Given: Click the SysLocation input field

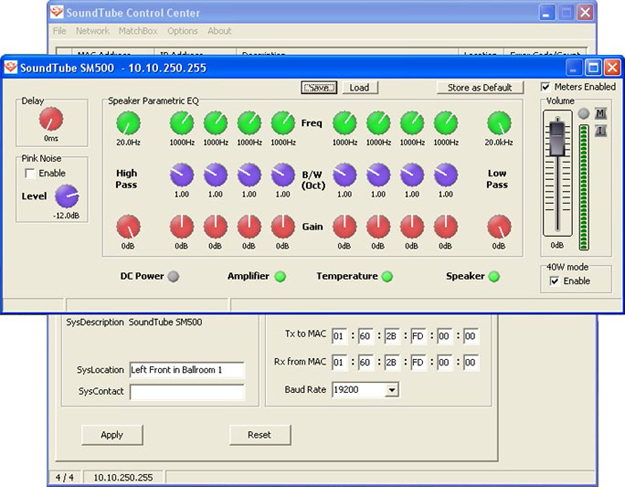Looking at the screenshot, I should click(187, 370).
